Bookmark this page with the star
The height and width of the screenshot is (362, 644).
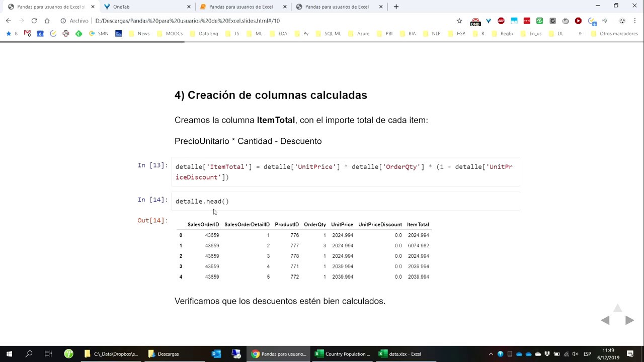tap(459, 21)
